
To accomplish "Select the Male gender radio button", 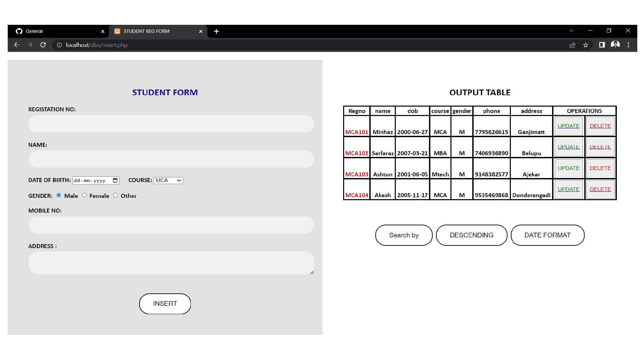I will 59,195.
